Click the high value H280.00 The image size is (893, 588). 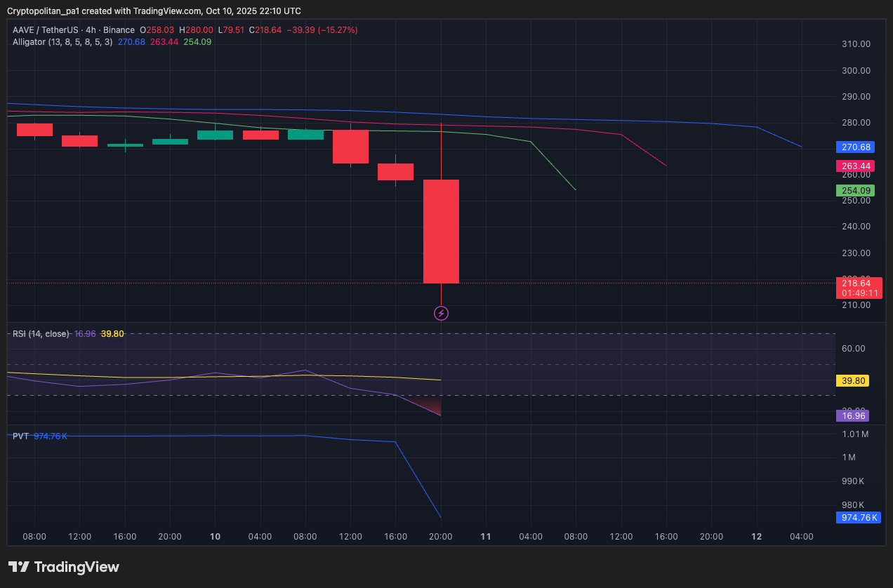point(196,30)
